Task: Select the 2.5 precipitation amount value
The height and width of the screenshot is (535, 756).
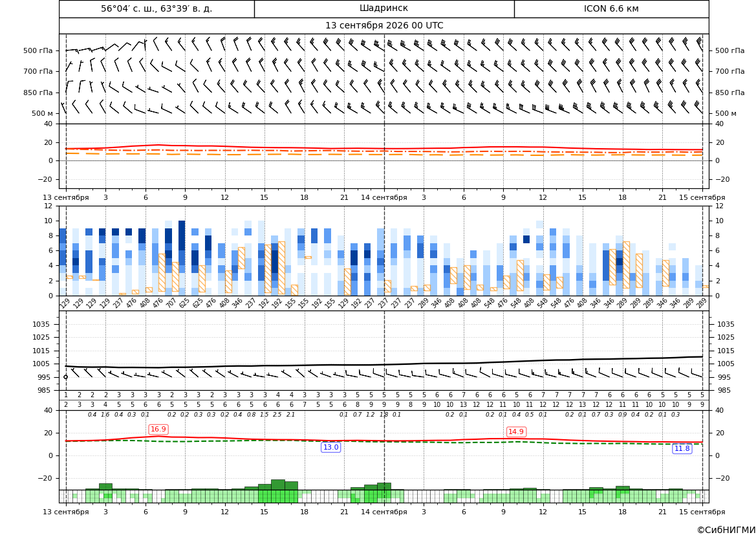Action: pos(277,415)
